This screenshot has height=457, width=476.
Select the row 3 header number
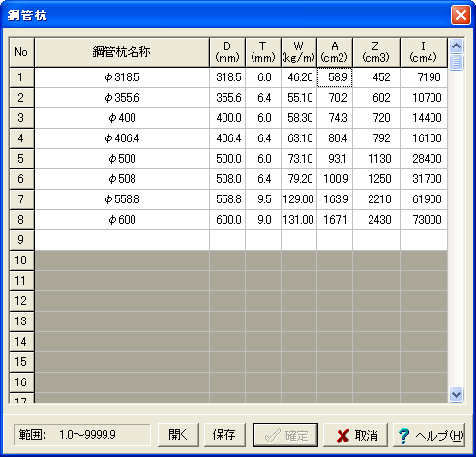tap(21, 118)
